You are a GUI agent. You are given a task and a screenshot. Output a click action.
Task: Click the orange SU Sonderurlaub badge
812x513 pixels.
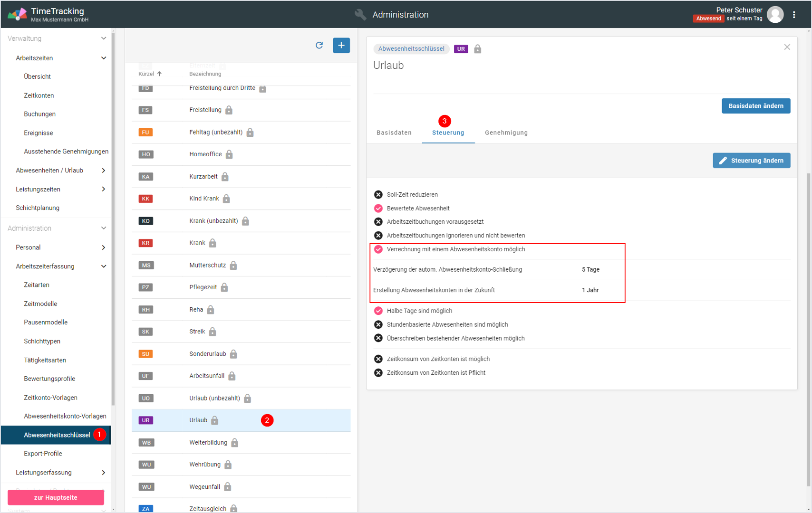click(145, 354)
